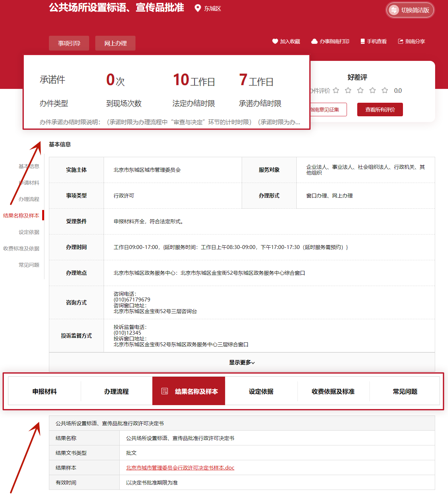Select the 结果名称及样本 tab

[x=189, y=391]
